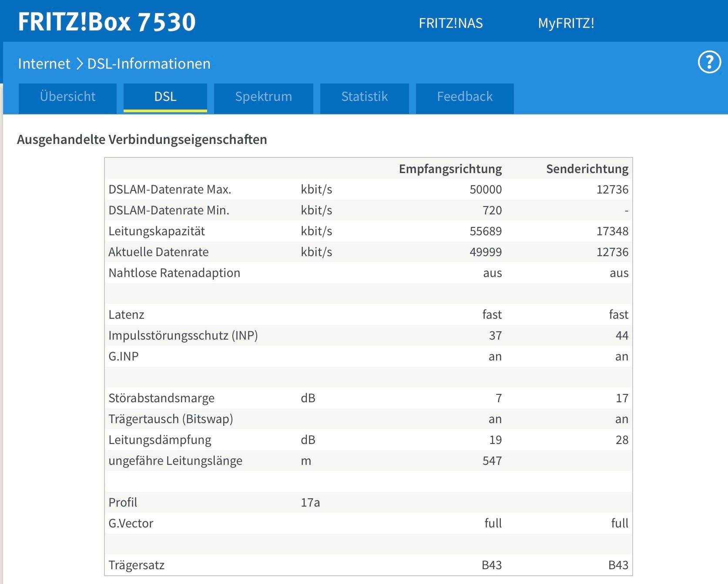
Task: Click the Aktuelle Datenrate row label
Action: pyautogui.click(x=158, y=252)
